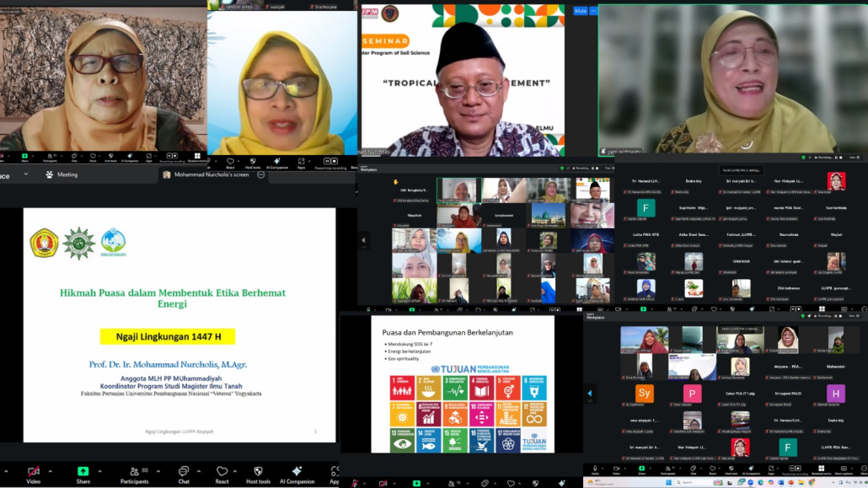
Task: Expand the Share options caret
Action: click(99, 471)
